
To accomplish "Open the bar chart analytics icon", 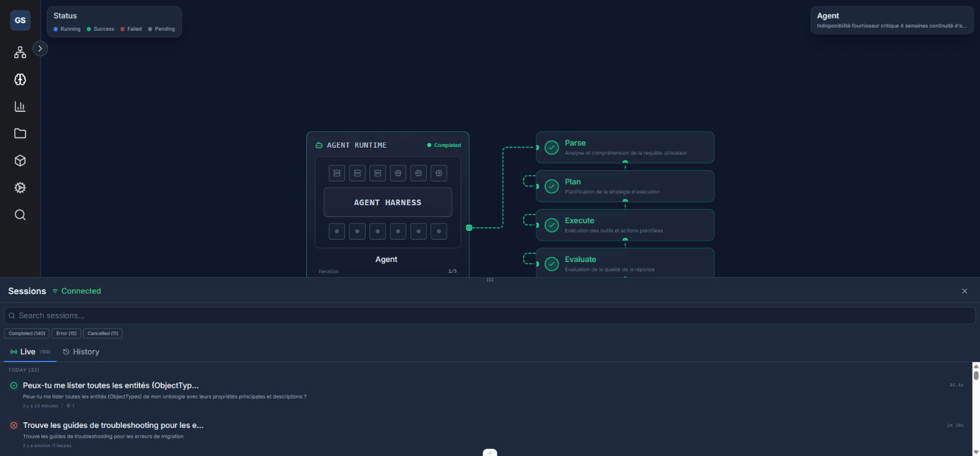I will 20,106.
